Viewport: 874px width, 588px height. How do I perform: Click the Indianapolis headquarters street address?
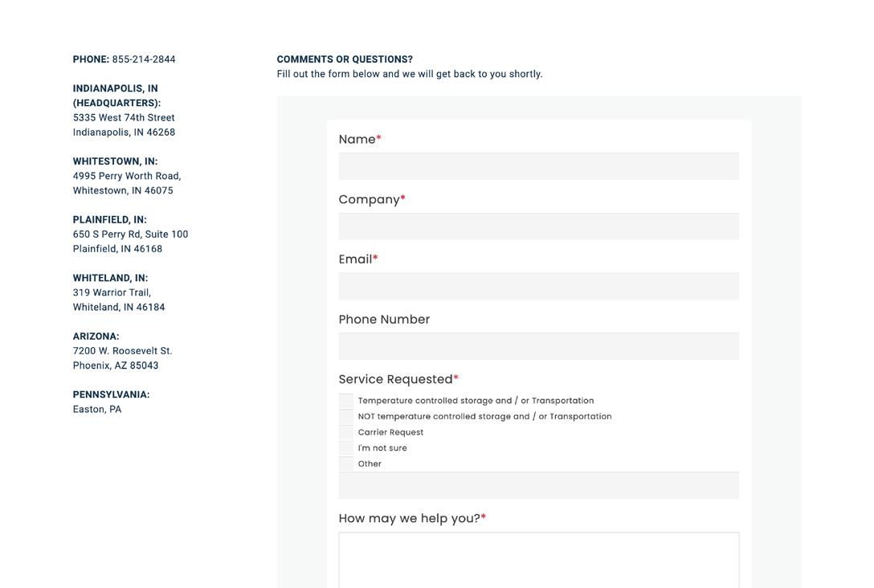(124, 118)
